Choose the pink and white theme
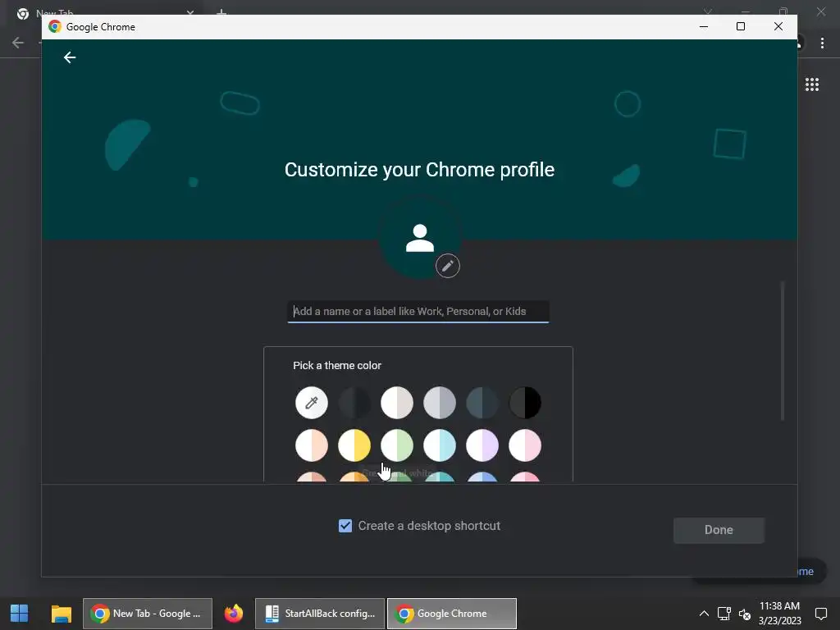The width and height of the screenshot is (840, 630). click(x=525, y=445)
